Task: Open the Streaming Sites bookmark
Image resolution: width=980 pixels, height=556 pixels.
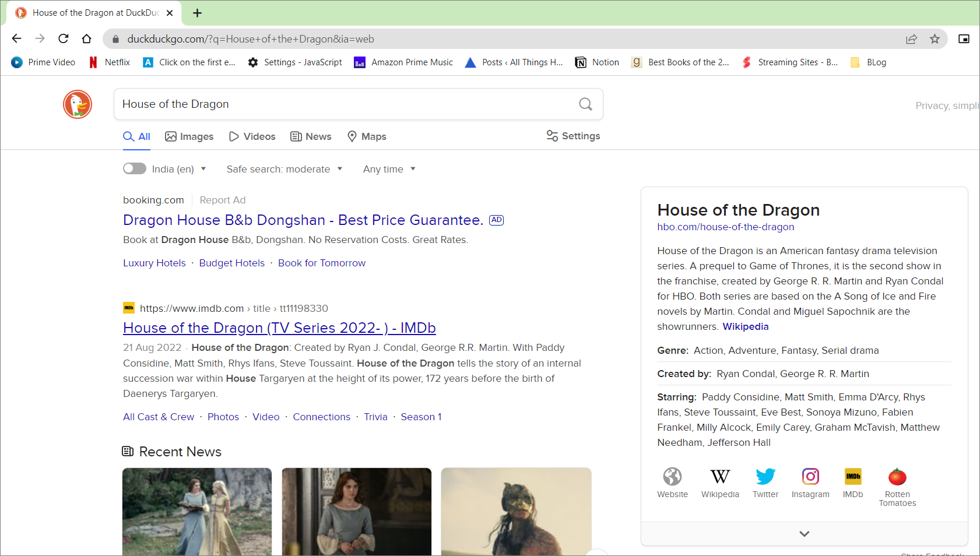Action: click(x=790, y=62)
